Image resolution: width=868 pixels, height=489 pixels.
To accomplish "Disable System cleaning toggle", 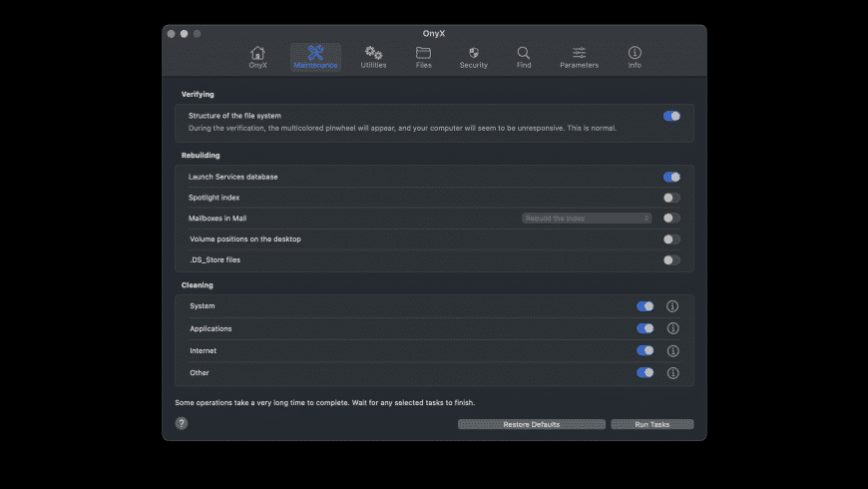I will tap(645, 306).
